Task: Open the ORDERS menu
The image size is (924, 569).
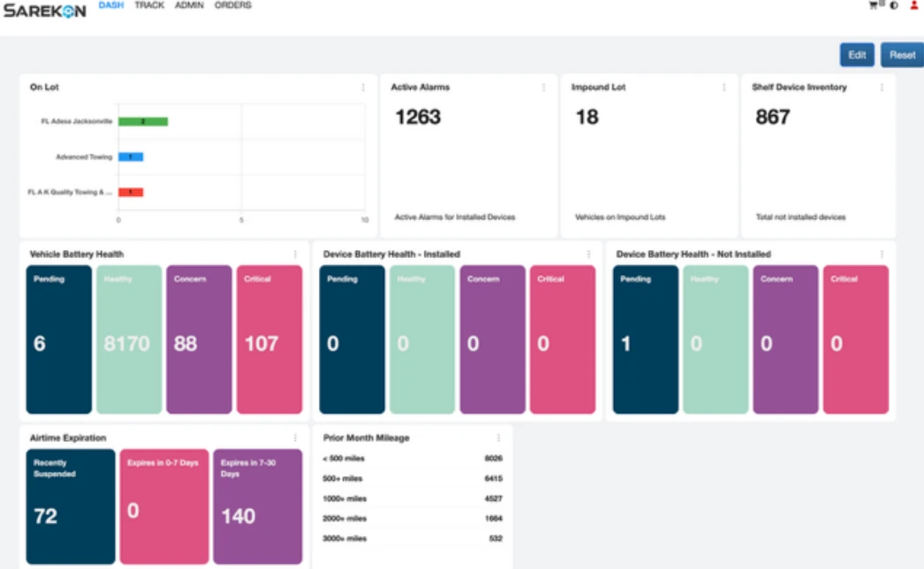Action: pos(233,5)
